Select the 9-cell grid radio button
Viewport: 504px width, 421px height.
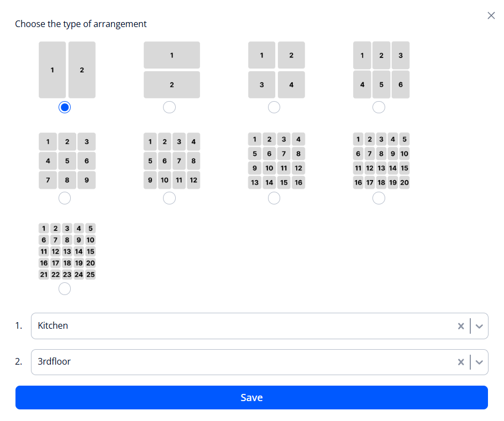click(65, 198)
